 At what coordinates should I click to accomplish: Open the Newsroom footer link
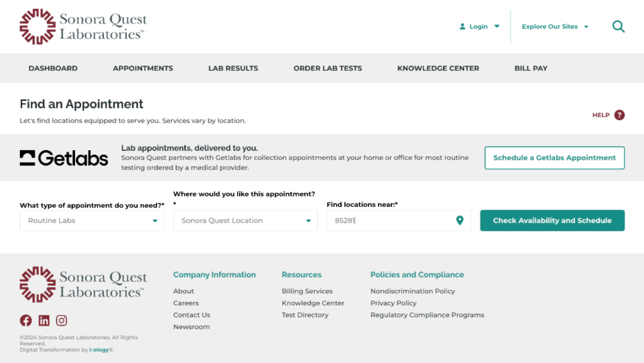point(192,327)
